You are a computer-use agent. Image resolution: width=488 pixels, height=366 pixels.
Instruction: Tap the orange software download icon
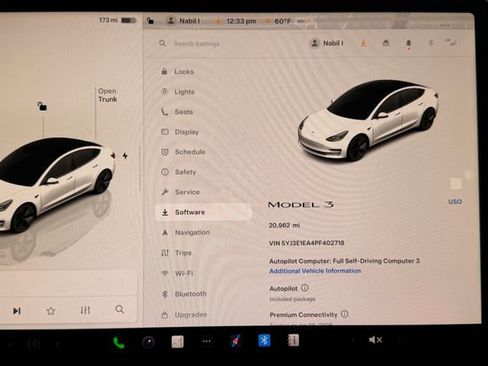click(x=363, y=43)
